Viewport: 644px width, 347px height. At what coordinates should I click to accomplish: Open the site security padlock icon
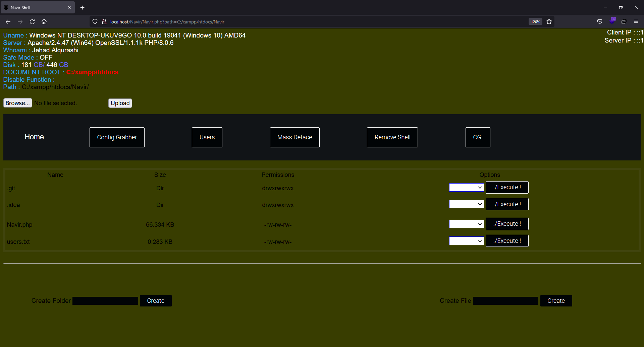tap(104, 22)
